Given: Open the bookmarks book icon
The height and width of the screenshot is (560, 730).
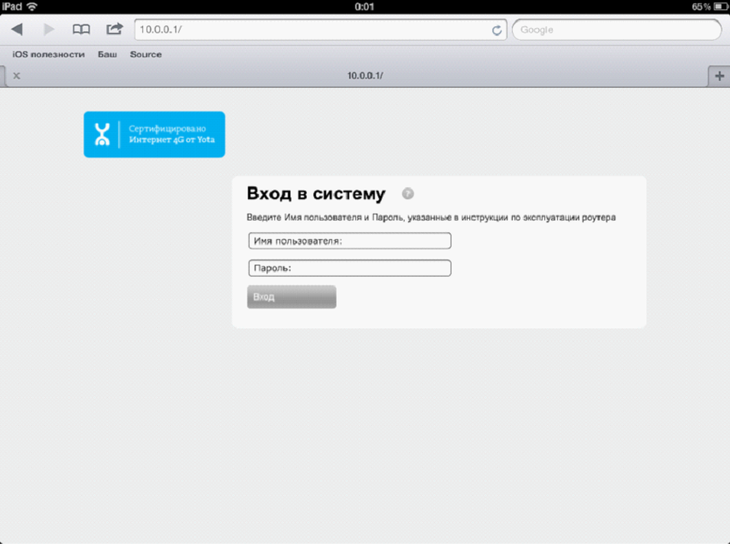Looking at the screenshot, I should (81, 29).
